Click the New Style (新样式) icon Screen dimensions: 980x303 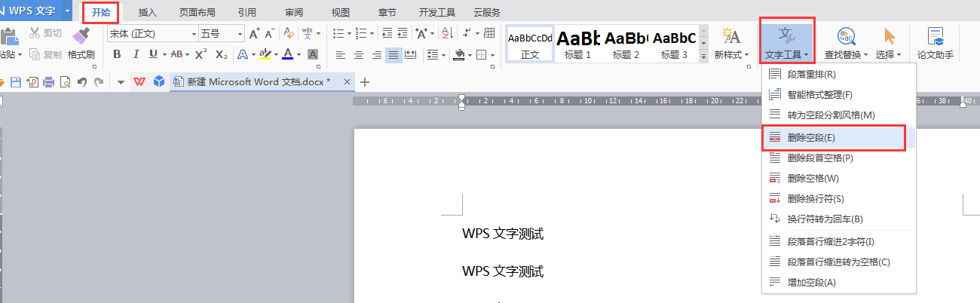click(730, 36)
